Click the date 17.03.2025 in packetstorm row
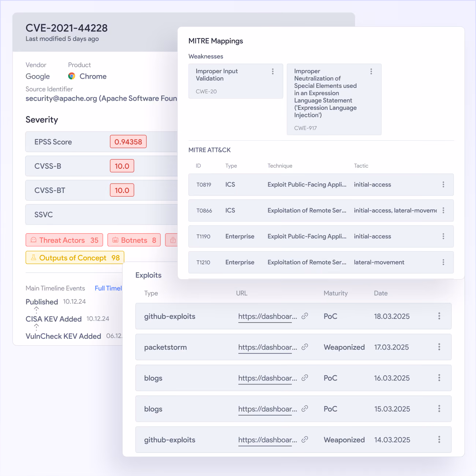Screen dimensions: 476x476 tap(391, 347)
